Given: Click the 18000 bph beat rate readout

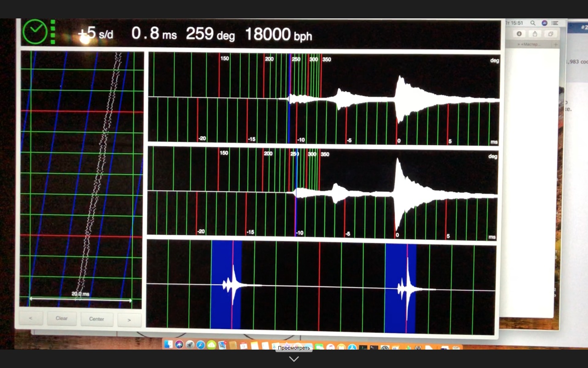Looking at the screenshot, I should click(278, 34).
